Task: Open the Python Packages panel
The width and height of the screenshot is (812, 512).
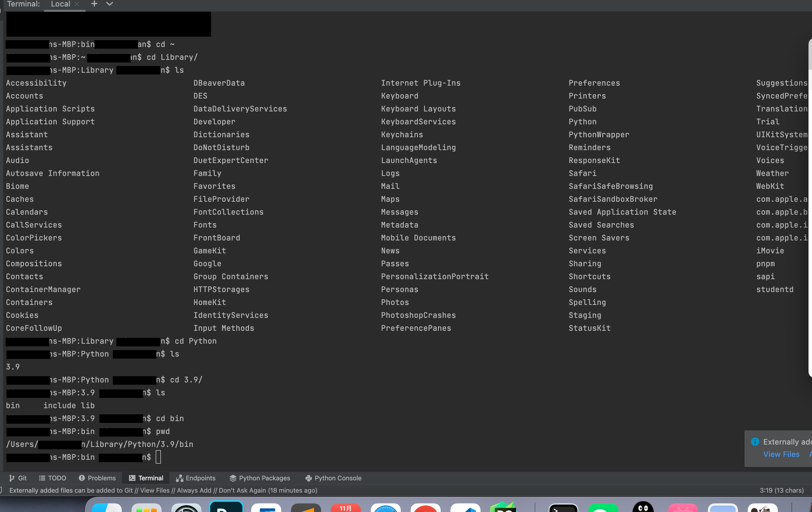Action: point(260,478)
